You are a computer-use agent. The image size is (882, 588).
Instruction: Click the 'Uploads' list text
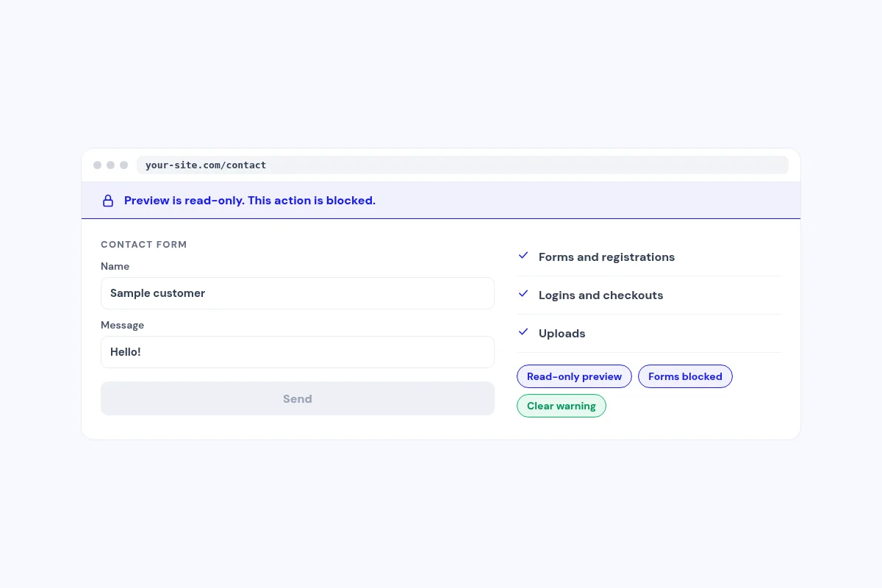coord(562,334)
